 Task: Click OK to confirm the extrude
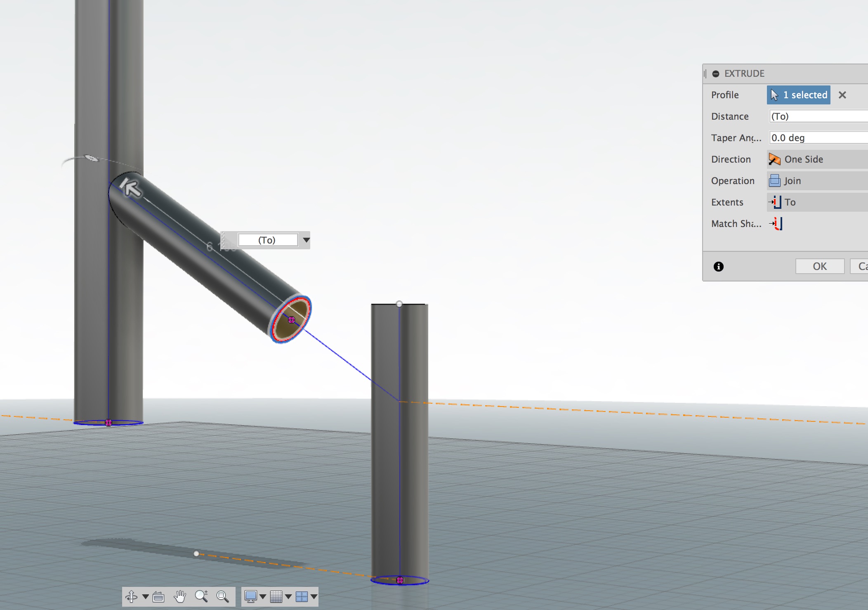(820, 266)
